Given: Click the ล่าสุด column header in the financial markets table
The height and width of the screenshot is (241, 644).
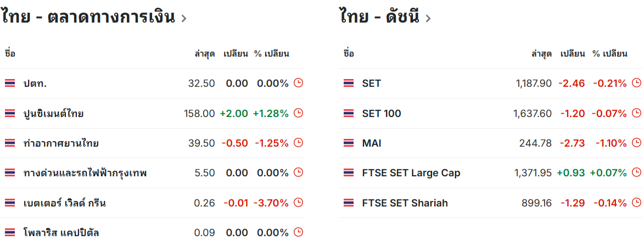Looking at the screenshot, I should coord(205,53).
